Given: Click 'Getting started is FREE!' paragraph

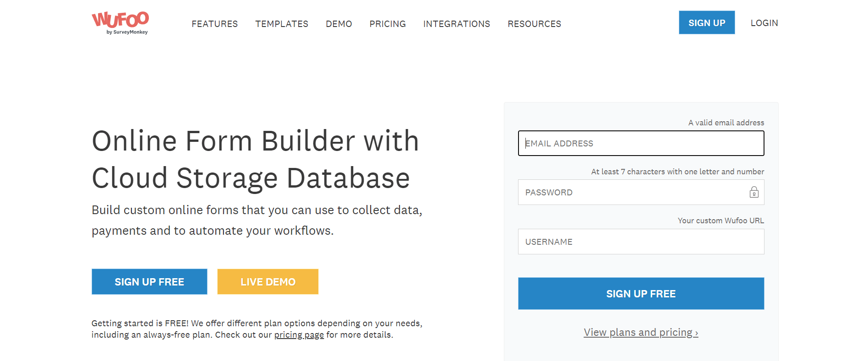Looking at the screenshot, I should (x=257, y=329).
